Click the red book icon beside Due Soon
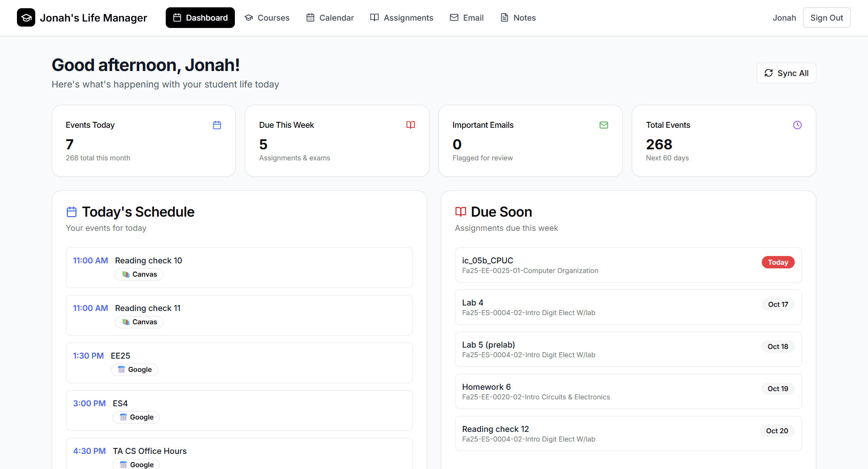Screen dimensions: 868x469 pyautogui.click(x=461, y=212)
